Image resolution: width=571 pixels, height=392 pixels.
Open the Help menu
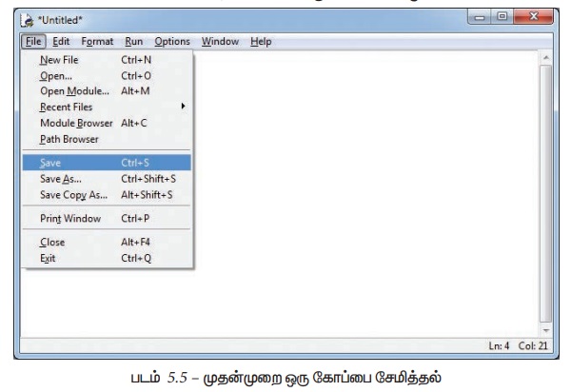261,42
